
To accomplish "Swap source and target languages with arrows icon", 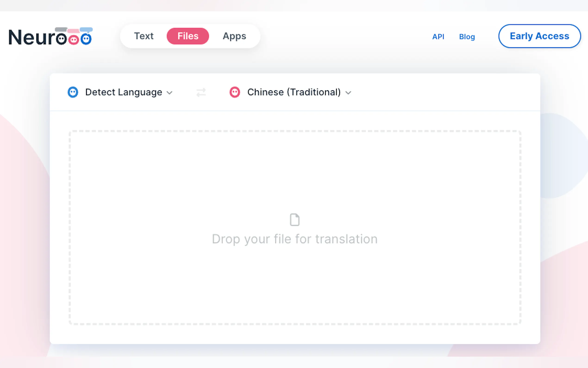I will point(201,92).
